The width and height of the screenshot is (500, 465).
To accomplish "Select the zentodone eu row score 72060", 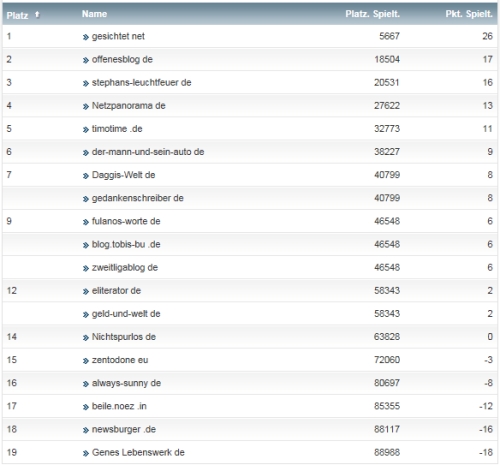I will tap(387, 360).
